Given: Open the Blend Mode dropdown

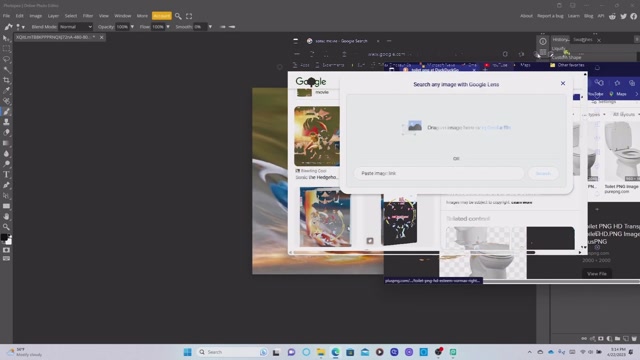Looking at the screenshot, I should coord(76,27).
